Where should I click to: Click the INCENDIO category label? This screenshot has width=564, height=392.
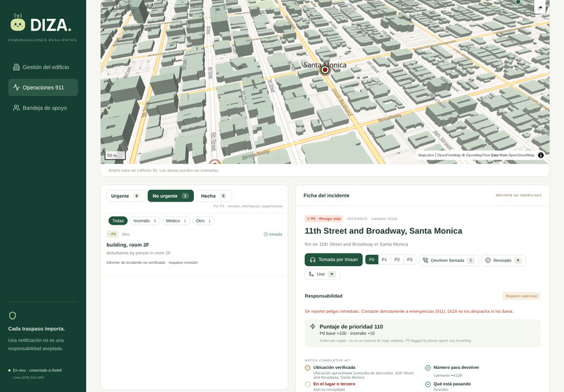coord(357,218)
